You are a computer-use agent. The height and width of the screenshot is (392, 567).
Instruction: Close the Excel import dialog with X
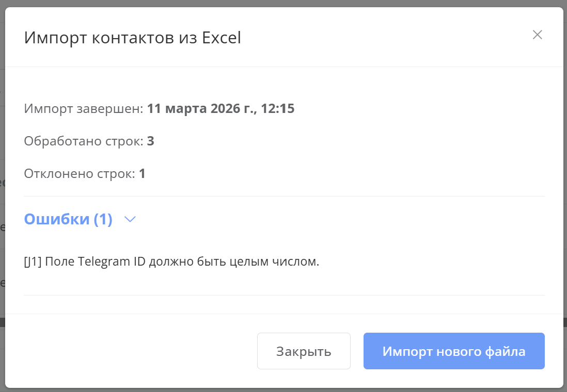click(537, 35)
